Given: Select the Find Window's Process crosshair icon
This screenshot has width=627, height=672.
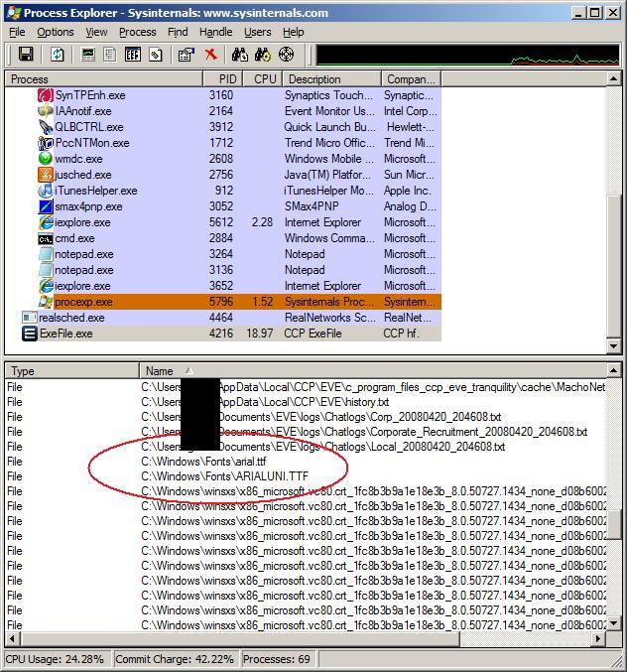Looking at the screenshot, I should pos(286,55).
